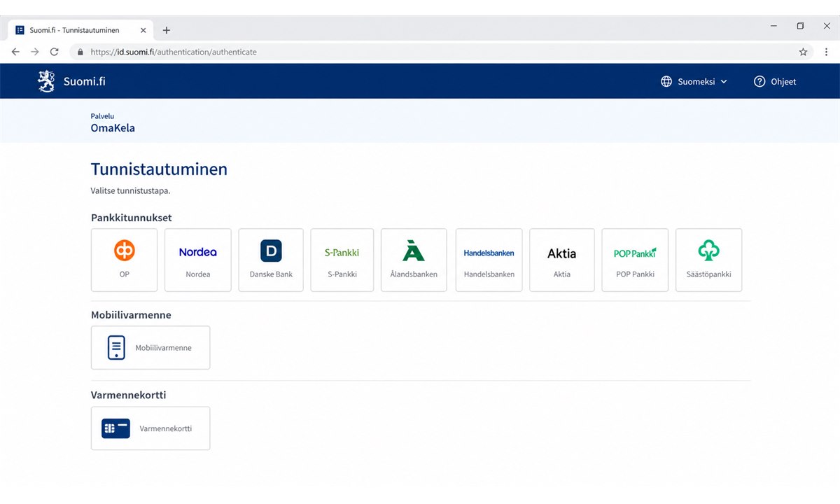Image resolution: width=840 pixels, height=504 pixels.
Task: Click the Tunnistautuminen heading
Action: point(159,169)
